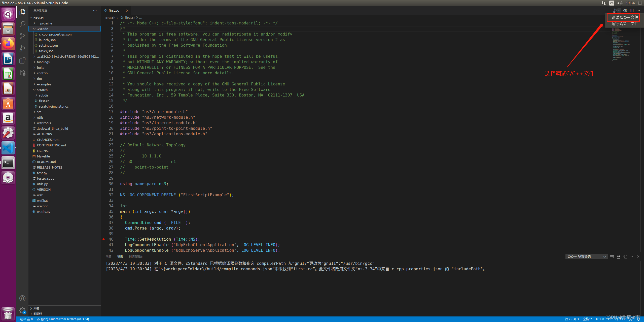Open Amazon launcher from the dock
Image resolution: width=644 pixels, height=322 pixels.
(8, 118)
